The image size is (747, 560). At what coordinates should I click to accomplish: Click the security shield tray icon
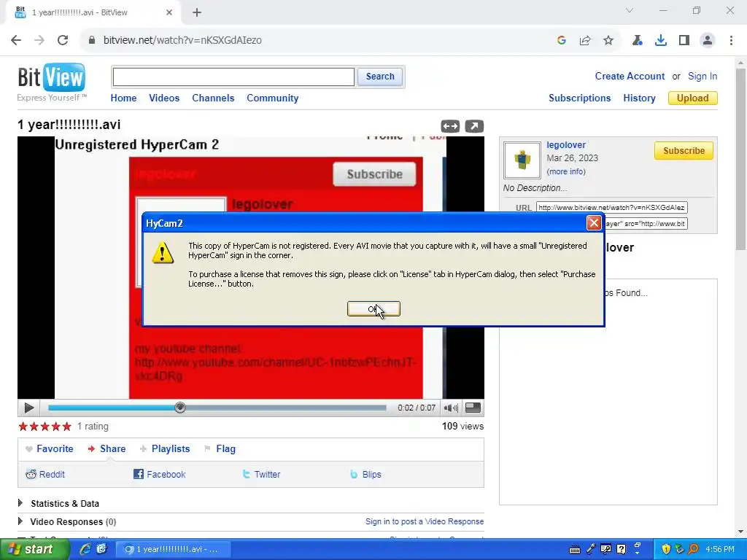click(666, 549)
